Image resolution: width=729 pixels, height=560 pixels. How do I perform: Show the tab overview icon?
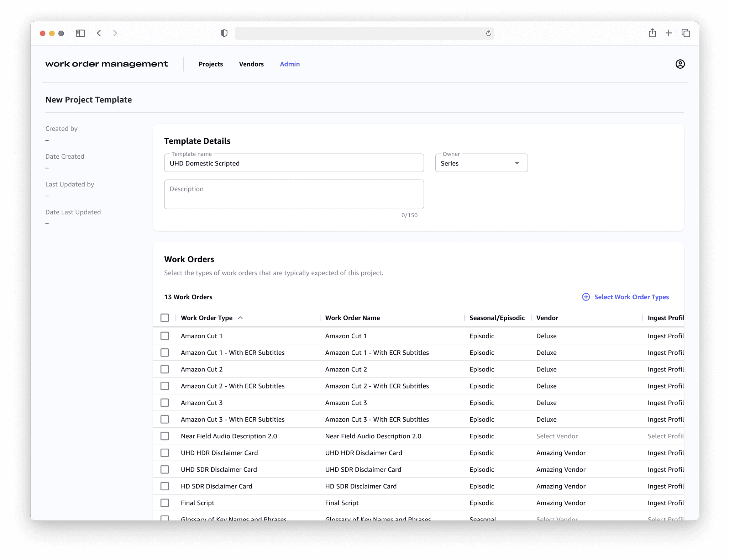point(686,33)
